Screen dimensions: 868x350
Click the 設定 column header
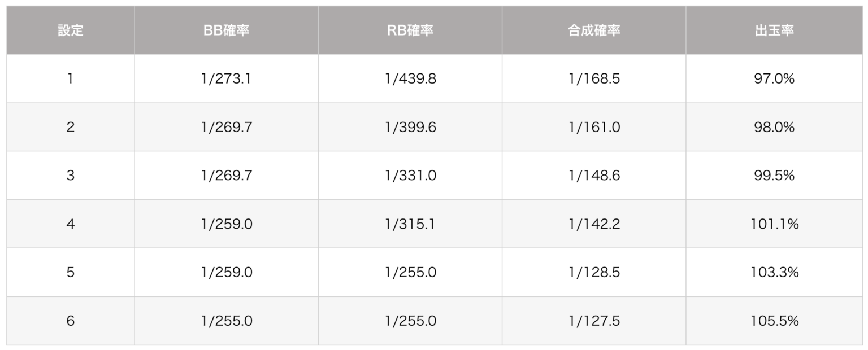[x=70, y=30]
